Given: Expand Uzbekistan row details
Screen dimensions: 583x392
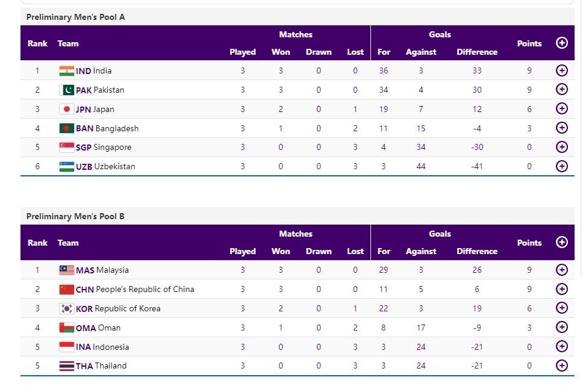Looking at the screenshot, I should click(561, 166).
